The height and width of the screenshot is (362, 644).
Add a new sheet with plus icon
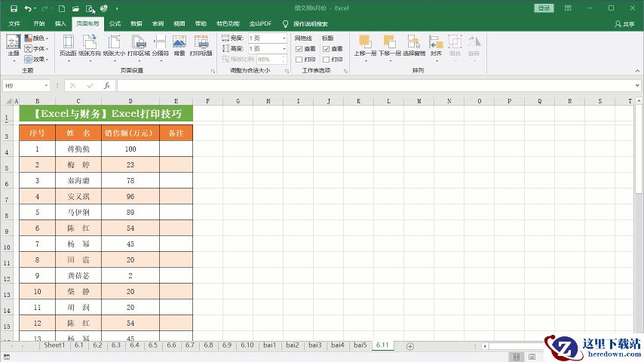[410, 346]
